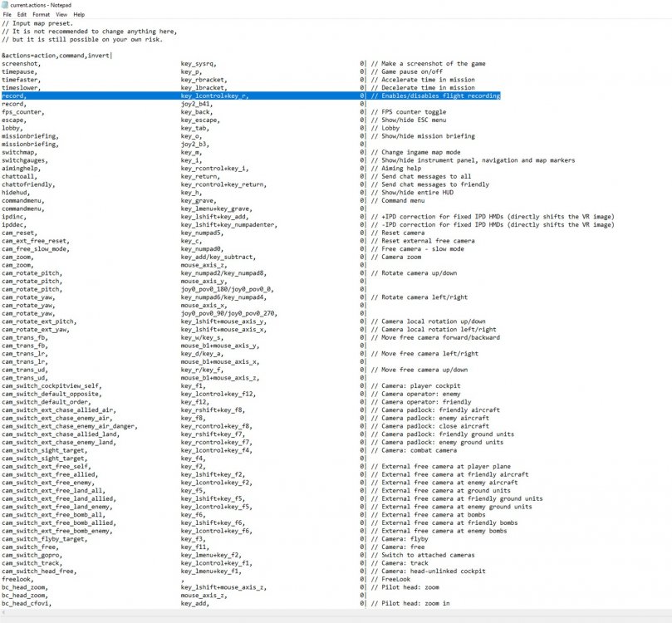
Task: Click the 'cam_switch_ext_chase_enemy_air_danger,' entry
Action: click(70, 426)
